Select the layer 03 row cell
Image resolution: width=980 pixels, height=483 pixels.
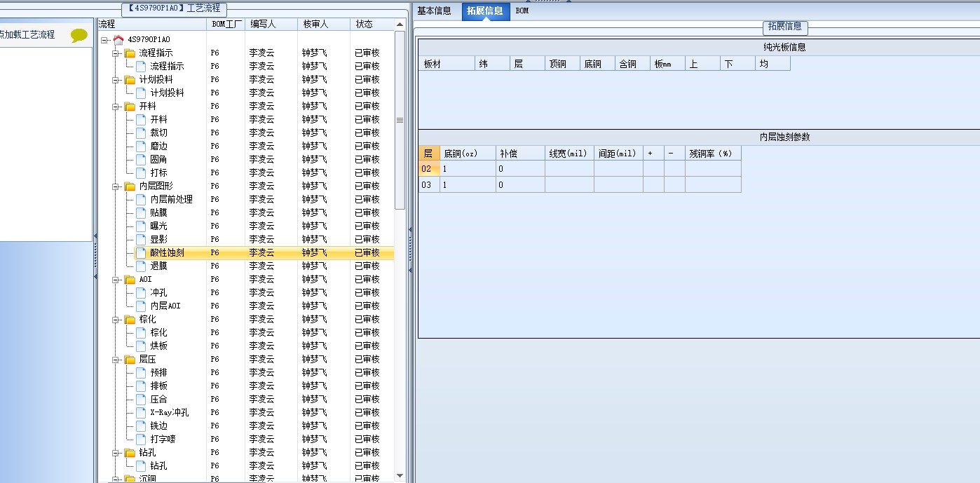point(429,185)
